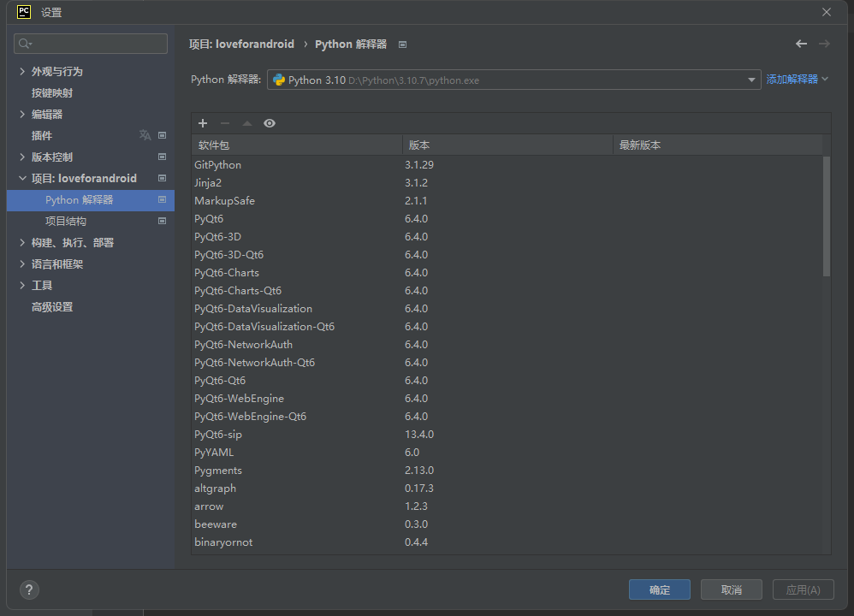
Task: Click version 13.4.0 of PyQt6-sip
Action: coord(418,434)
